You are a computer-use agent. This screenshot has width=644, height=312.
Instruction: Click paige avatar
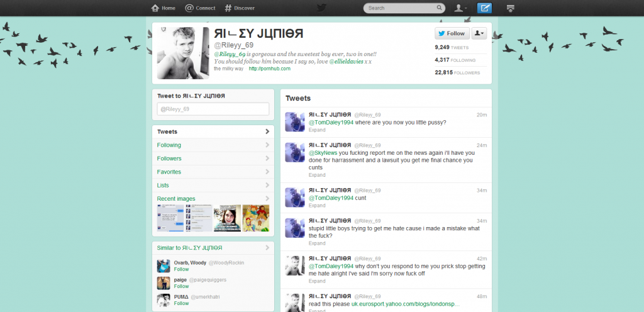point(164,283)
